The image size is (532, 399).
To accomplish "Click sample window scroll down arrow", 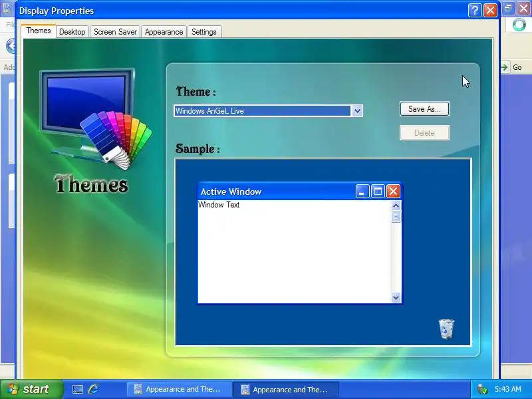I will [396, 297].
